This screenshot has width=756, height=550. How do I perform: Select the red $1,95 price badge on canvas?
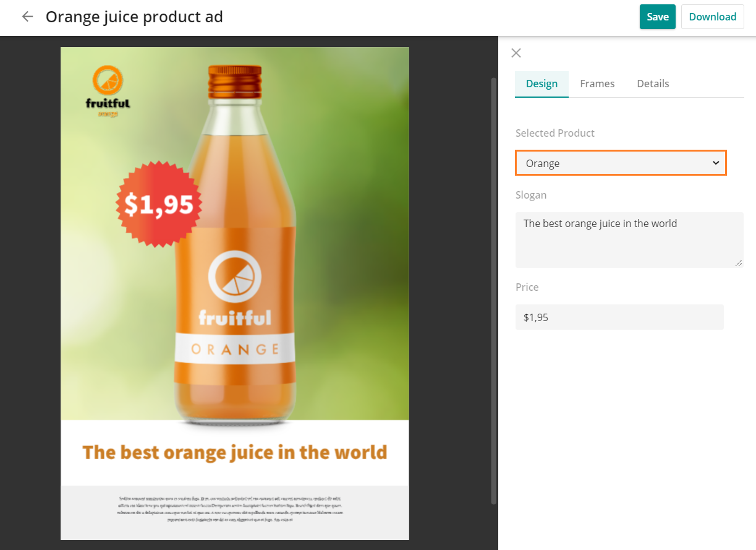pos(159,204)
